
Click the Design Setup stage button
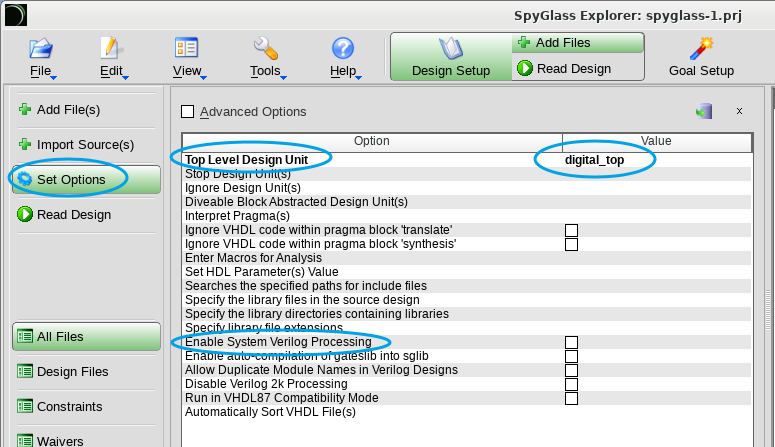point(451,56)
